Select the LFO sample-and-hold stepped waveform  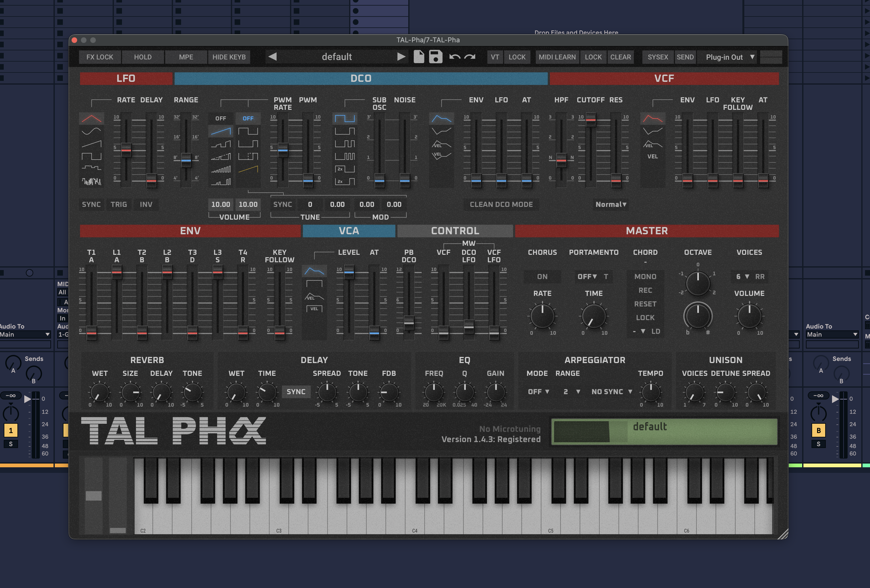91,169
